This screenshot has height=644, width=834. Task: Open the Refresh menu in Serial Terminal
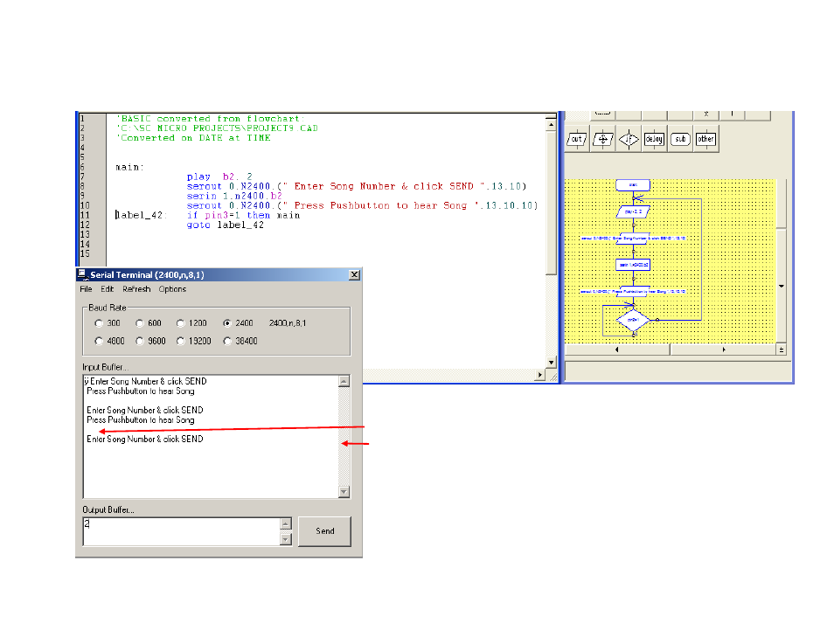136,289
